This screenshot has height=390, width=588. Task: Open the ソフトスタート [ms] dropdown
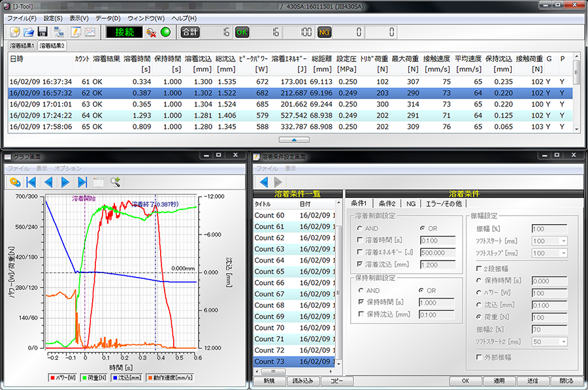click(564, 241)
